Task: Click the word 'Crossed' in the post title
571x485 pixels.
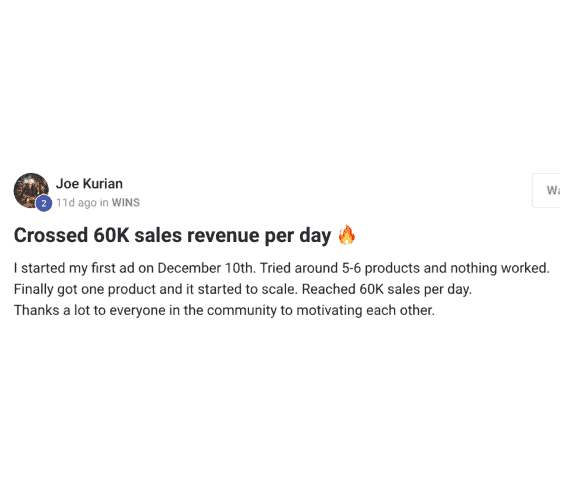Action: 51,235
